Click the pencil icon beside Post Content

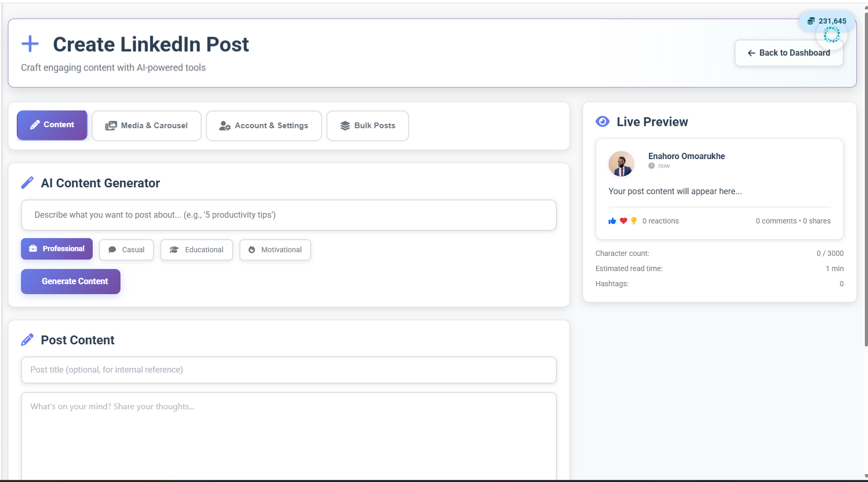click(x=27, y=339)
